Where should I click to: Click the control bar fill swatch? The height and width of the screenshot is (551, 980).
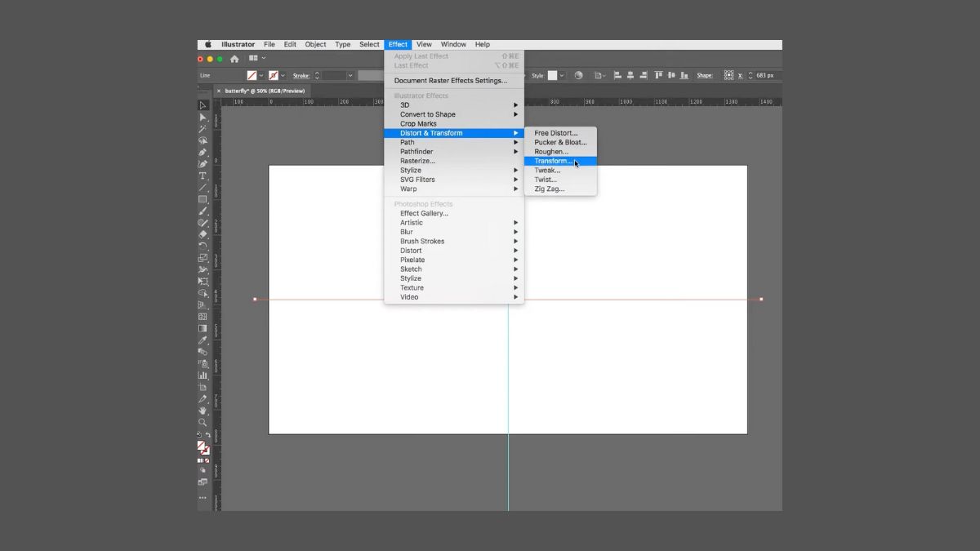(x=252, y=75)
